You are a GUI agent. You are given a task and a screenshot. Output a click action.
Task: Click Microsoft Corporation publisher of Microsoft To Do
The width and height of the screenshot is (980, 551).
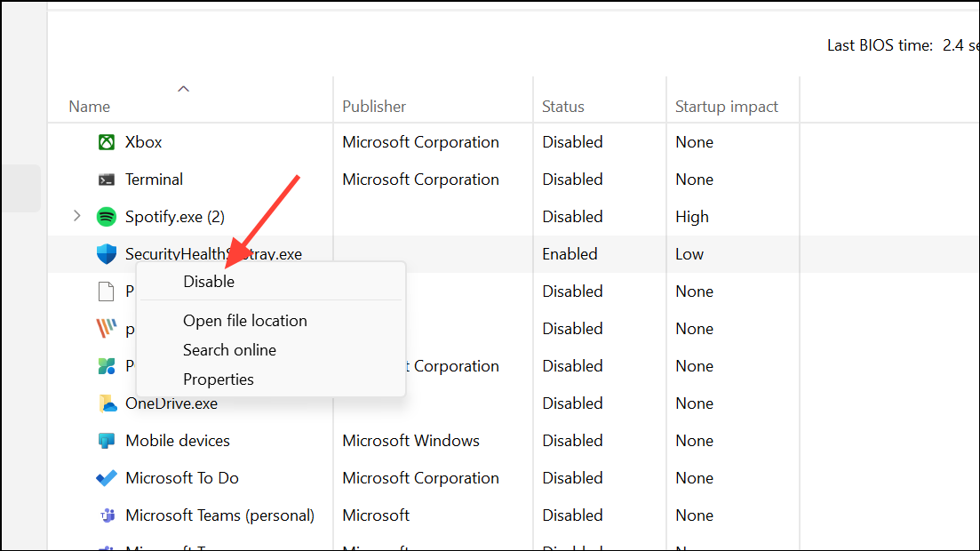tap(420, 478)
